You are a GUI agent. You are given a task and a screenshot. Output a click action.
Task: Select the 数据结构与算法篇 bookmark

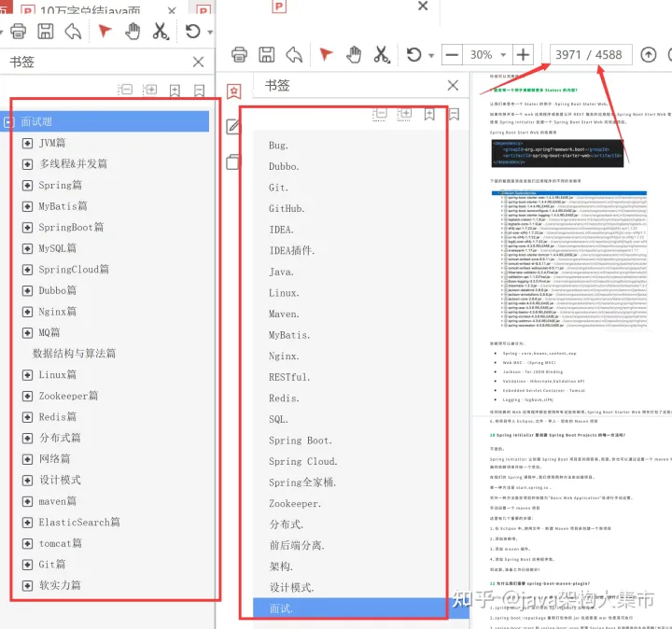pyautogui.click(x=74, y=354)
